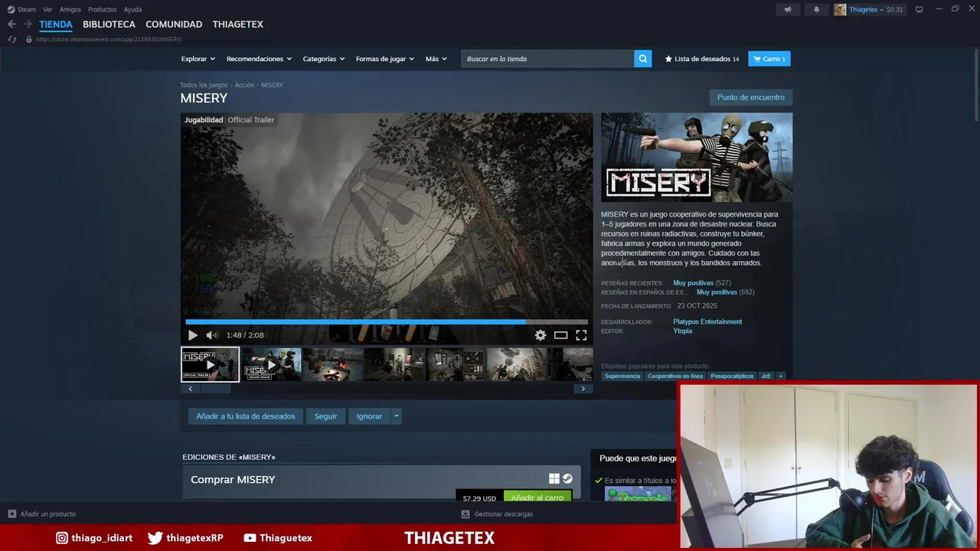The image size is (980, 551).
Task: Open the Lista de deseados link
Action: 701,59
